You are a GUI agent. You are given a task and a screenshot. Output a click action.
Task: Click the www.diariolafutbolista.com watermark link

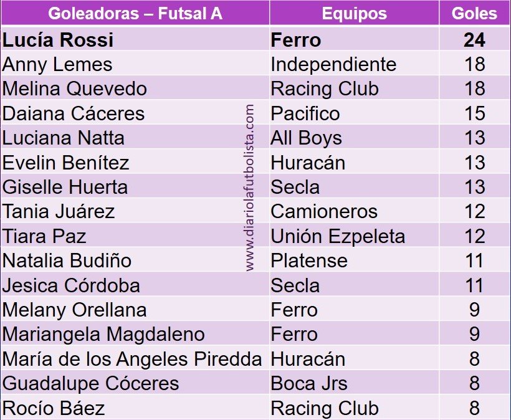pyautogui.click(x=249, y=188)
